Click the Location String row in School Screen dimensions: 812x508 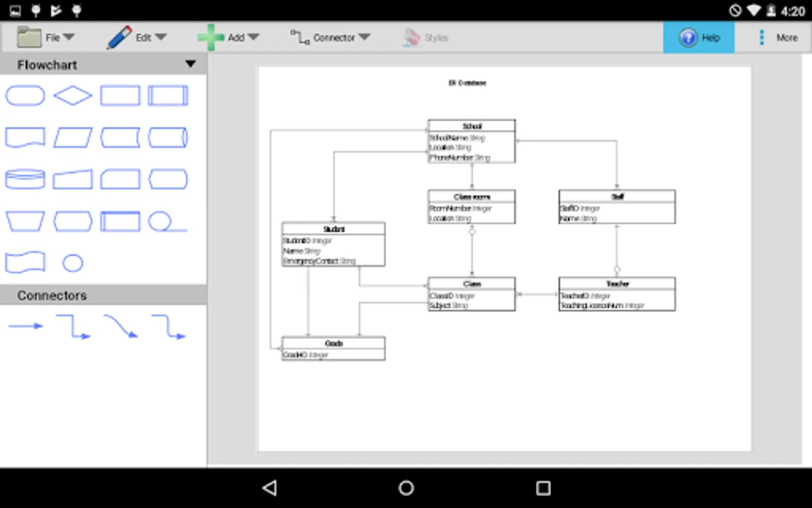tap(450, 147)
